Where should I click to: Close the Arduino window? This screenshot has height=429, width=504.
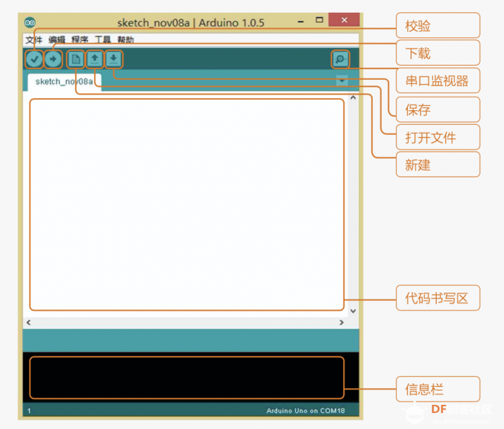(x=344, y=20)
